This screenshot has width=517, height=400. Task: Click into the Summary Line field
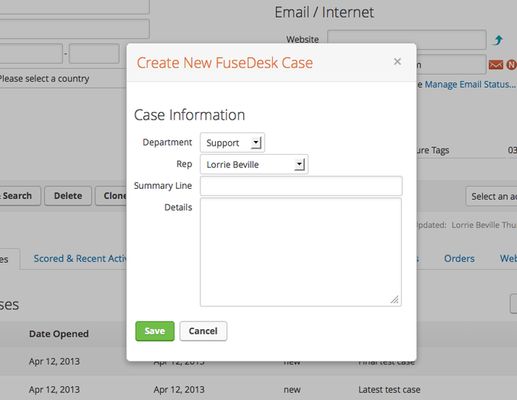click(301, 186)
